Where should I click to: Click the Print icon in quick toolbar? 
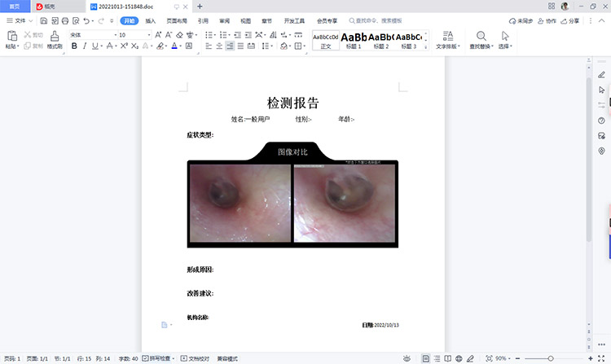coord(65,20)
